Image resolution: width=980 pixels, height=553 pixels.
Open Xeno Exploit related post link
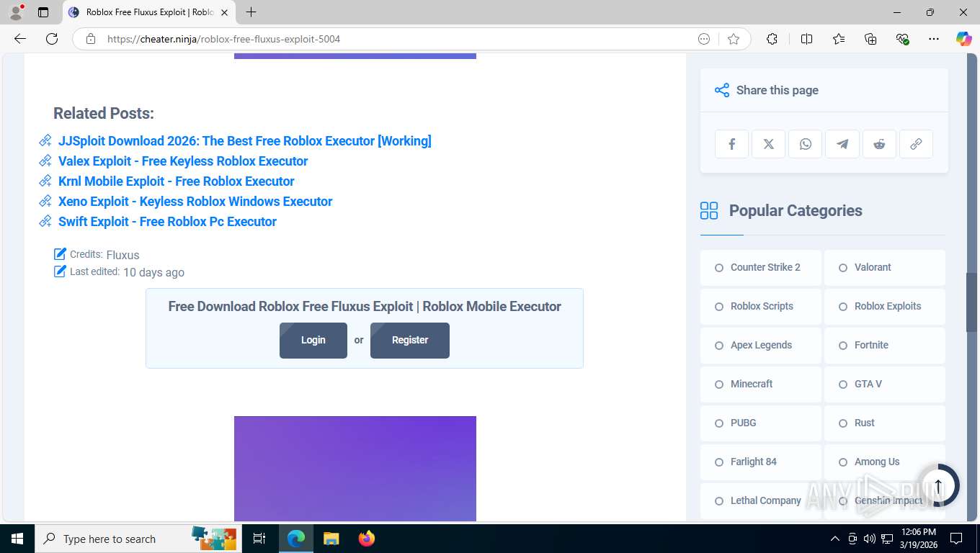[195, 202]
